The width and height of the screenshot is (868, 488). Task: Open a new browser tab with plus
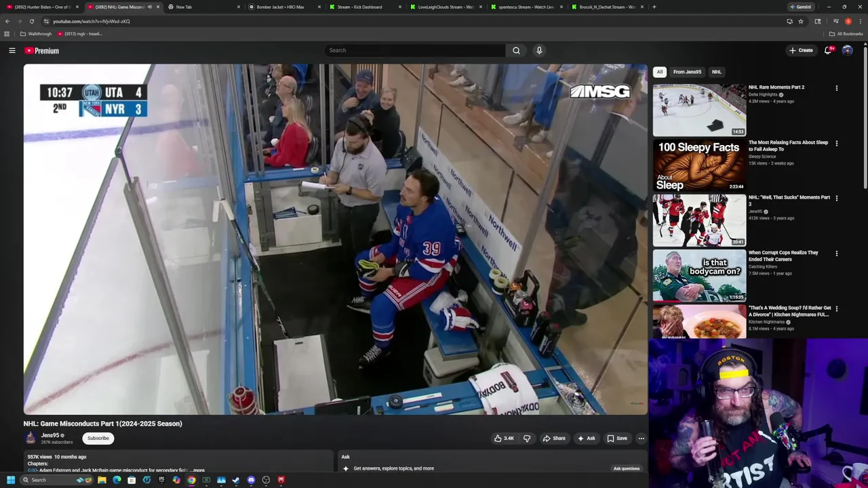(654, 7)
